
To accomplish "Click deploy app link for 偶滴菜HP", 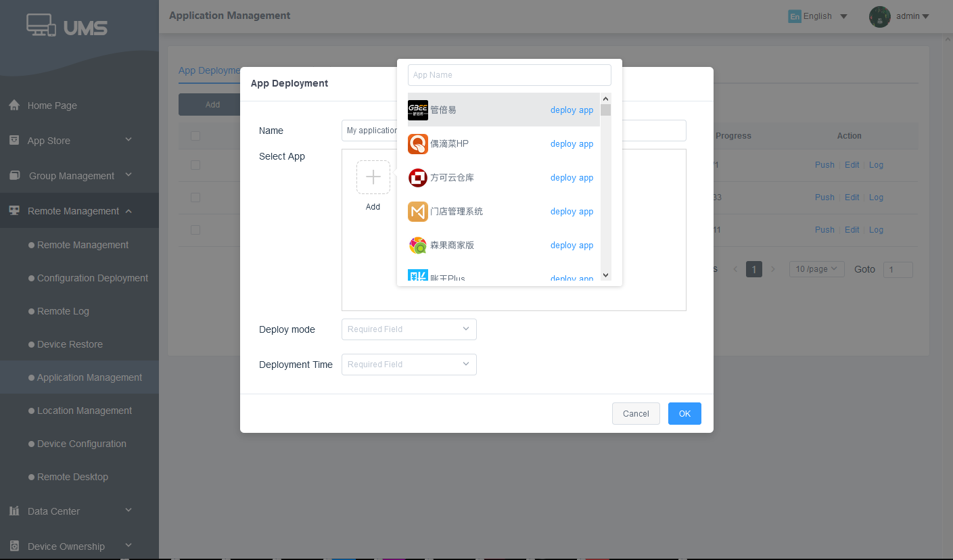I will pyautogui.click(x=572, y=144).
